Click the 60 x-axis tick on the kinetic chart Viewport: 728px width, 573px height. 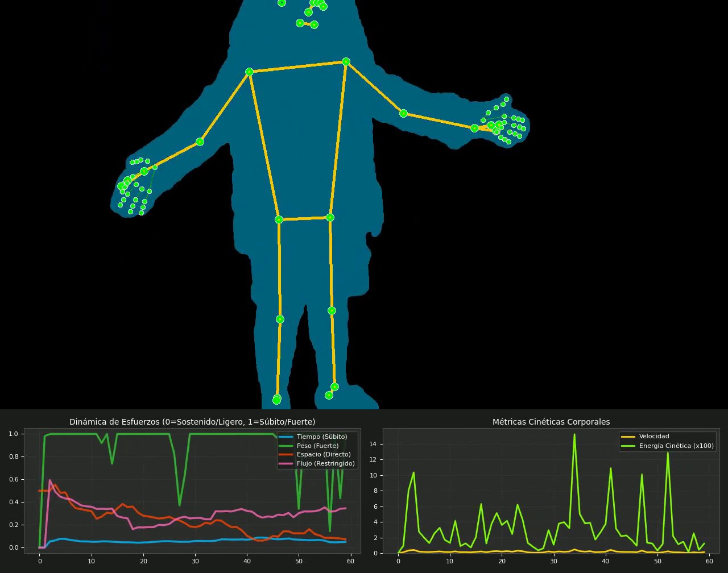click(709, 561)
